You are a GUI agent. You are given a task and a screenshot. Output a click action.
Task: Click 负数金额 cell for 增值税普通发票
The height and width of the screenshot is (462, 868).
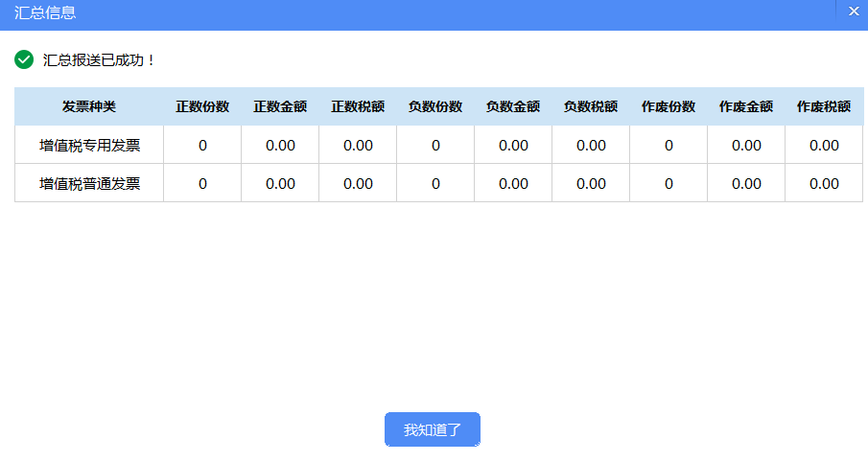click(513, 183)
